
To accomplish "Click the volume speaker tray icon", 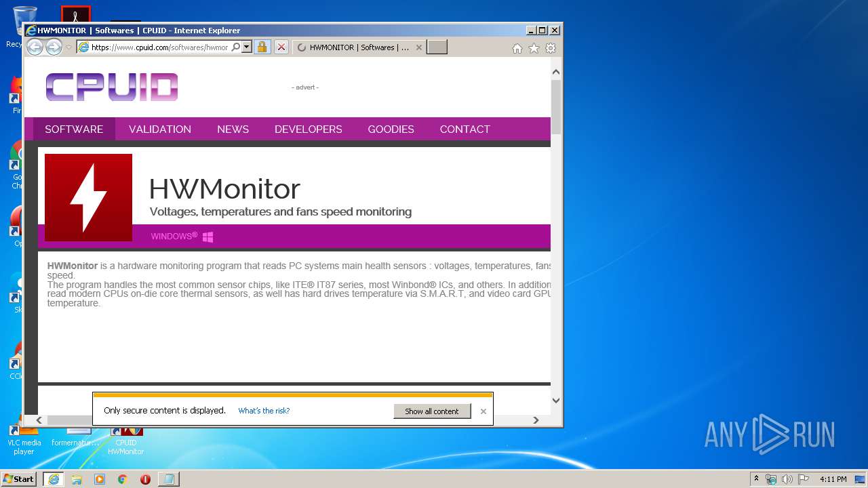I will point(787,479).
